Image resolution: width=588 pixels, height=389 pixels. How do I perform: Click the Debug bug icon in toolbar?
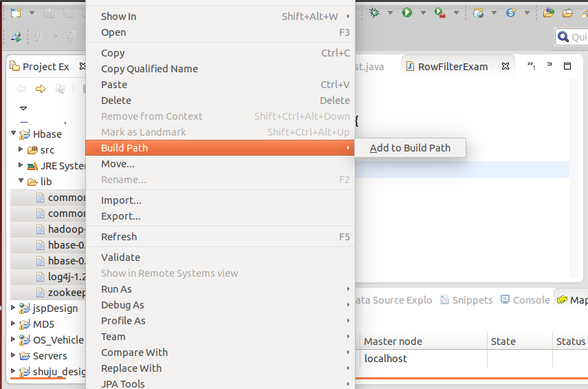[374, 12]
